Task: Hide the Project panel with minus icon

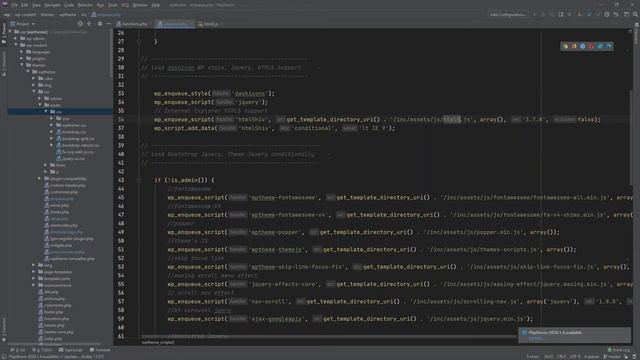Action: pyautogui.click(x=108, y=24)
